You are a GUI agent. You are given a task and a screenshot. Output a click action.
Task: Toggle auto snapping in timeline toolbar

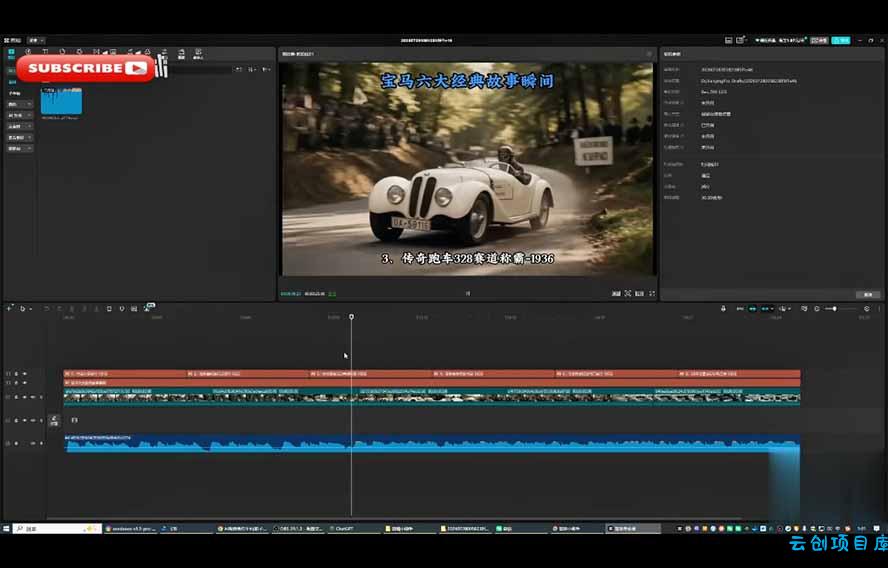coord(753,309)
